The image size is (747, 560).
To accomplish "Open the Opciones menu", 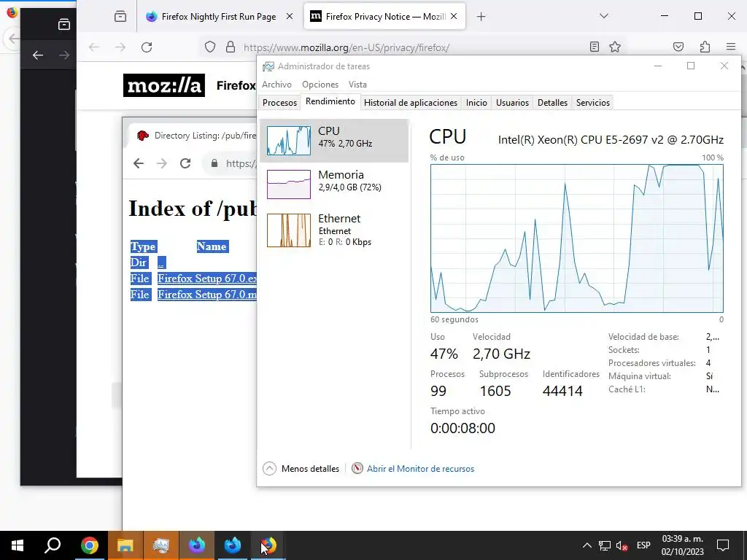I will tap(320, 85).
